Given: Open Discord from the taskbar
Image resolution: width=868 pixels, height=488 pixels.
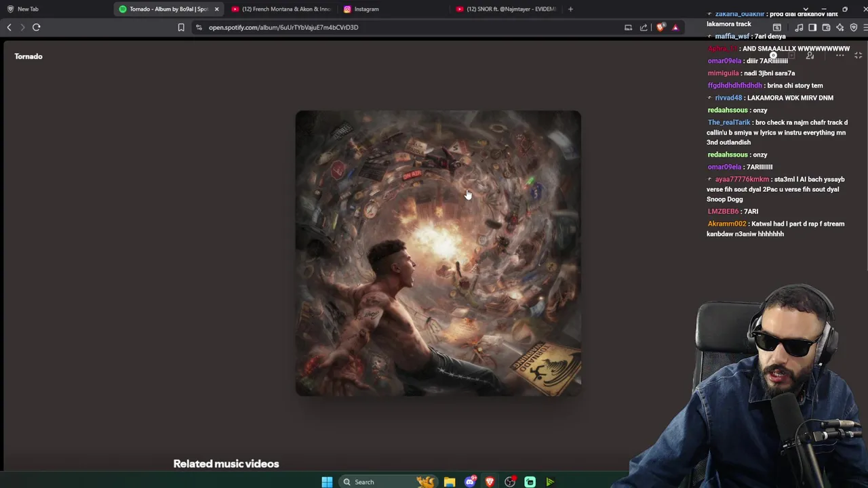Looking at the screenshot, I should click(x=470, y=482).
